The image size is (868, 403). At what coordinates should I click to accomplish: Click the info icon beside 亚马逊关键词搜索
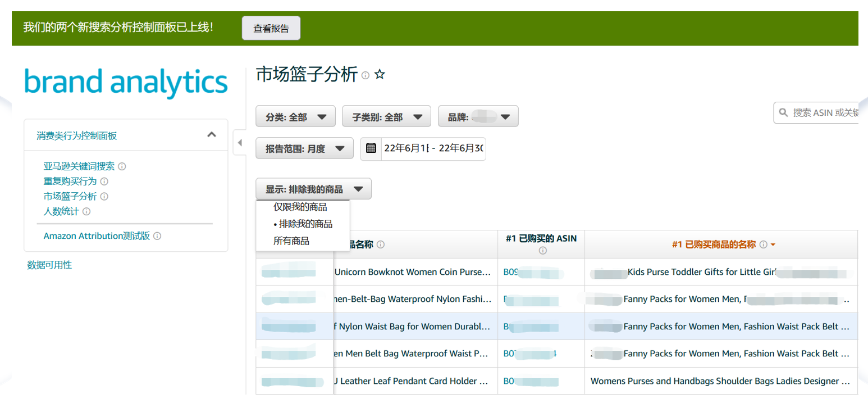point(122,166)
